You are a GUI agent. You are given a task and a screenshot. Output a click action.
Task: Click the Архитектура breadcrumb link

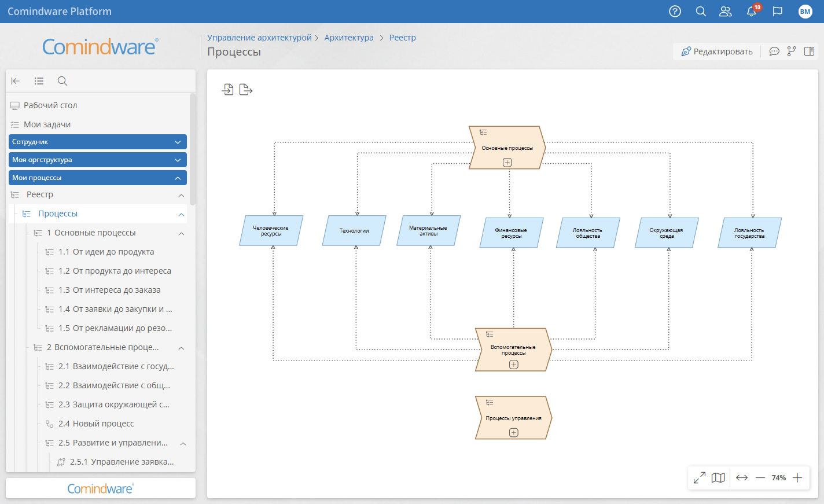pyautogui.click(x=349, y=38)
